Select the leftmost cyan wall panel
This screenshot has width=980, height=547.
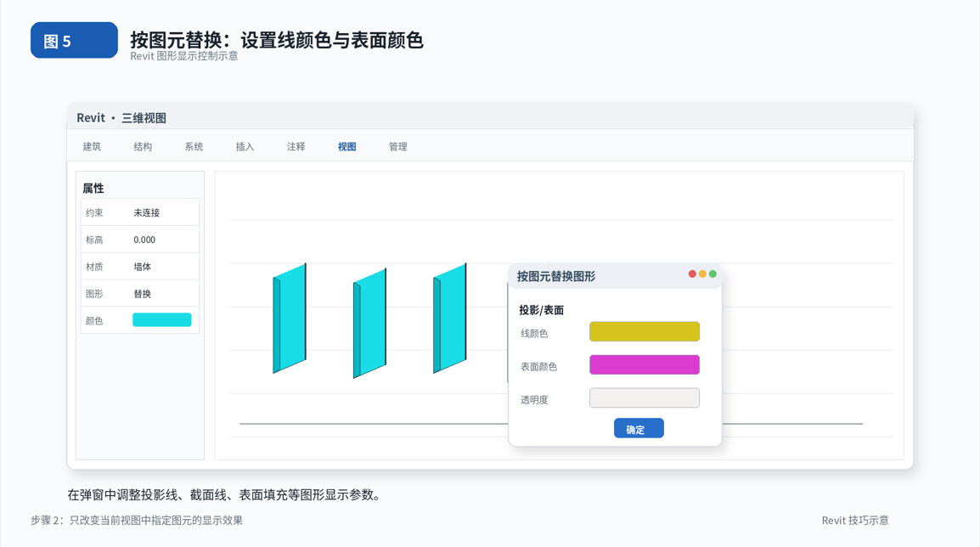coord(290,319)
